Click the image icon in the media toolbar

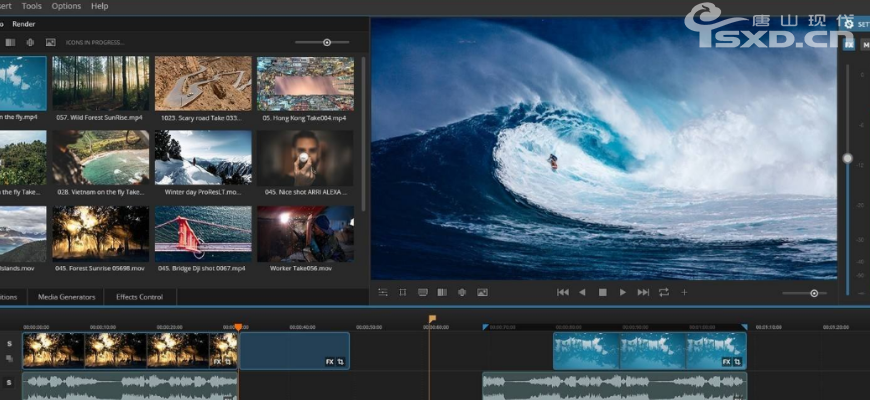click(x=50, y=42)
